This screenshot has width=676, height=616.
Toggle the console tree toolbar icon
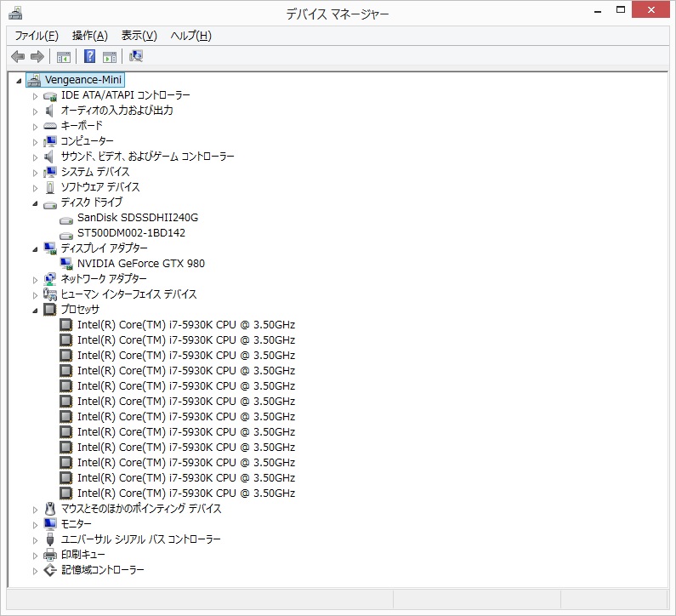click(x=64, y=56)
